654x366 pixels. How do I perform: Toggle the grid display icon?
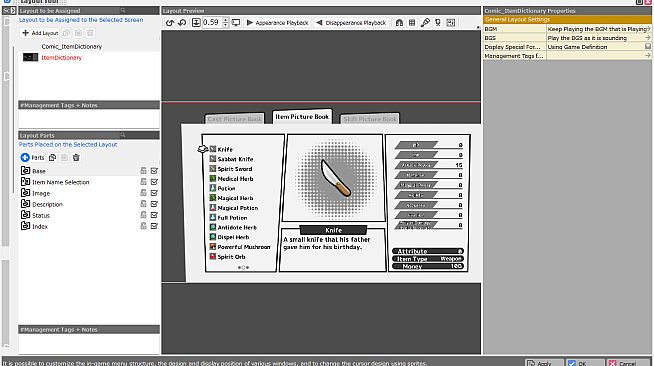[412, 23]
